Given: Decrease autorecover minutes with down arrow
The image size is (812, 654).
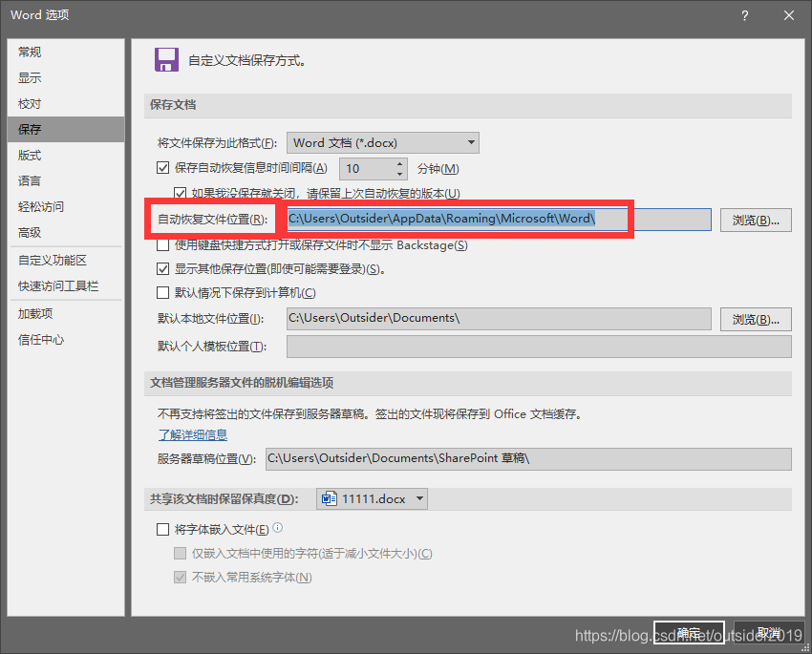Looking at the screenshot, I should tap(399, 174).
